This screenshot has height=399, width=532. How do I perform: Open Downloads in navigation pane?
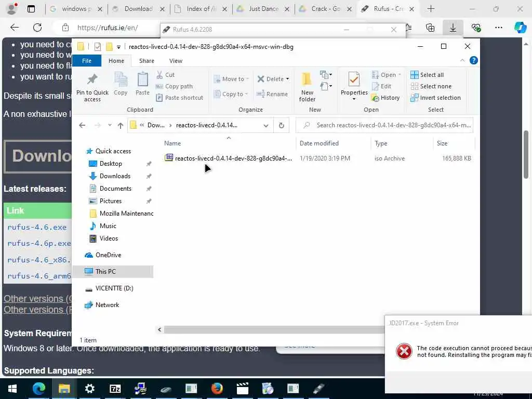[x=114, y=176]
